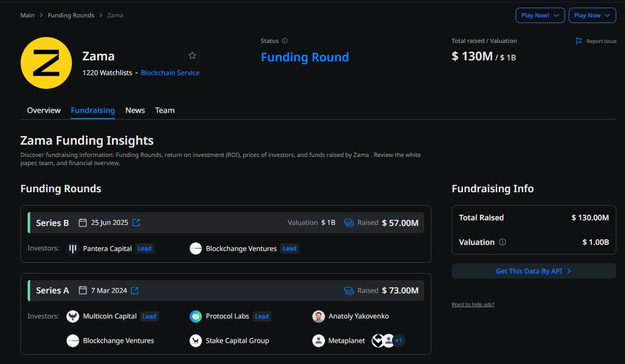Click the Series B round title

(x=53, y=223)
